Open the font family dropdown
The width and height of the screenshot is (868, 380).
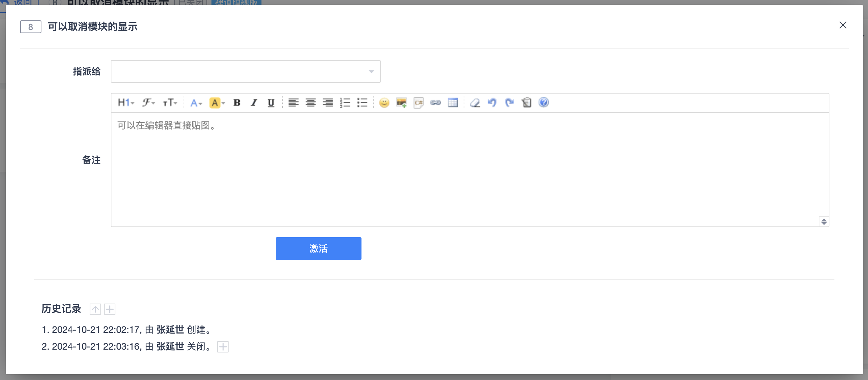pyautogui.click(x=148, y=103)
